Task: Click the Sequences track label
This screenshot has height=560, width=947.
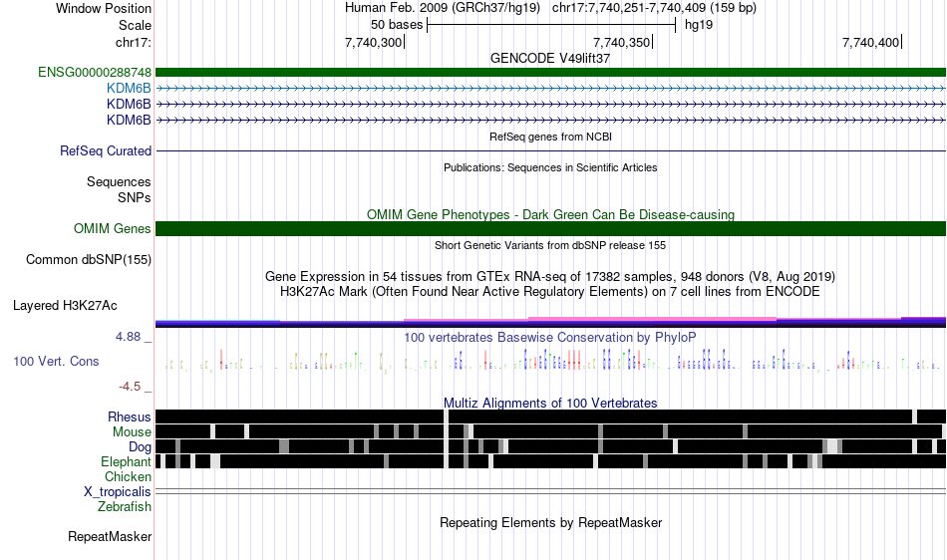Action: pos(119,181)
